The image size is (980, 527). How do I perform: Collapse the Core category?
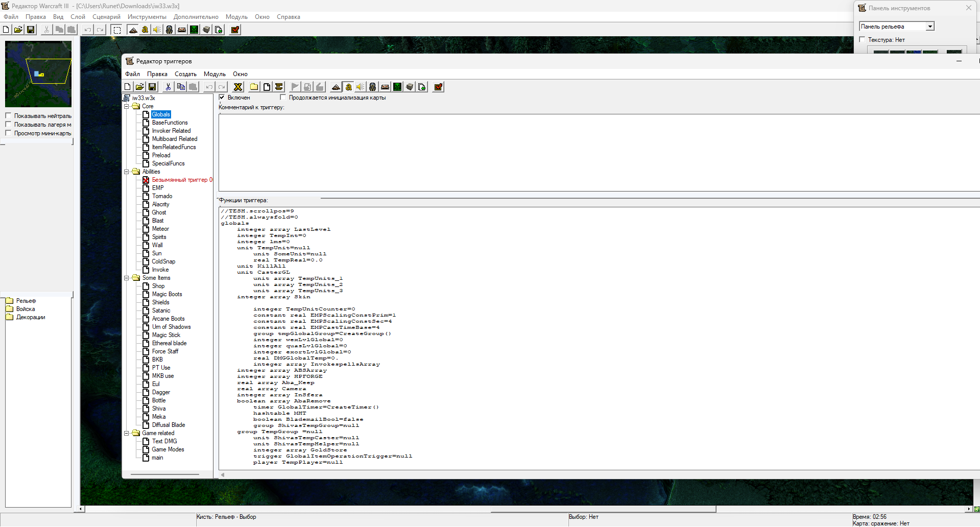click(127, 106)
